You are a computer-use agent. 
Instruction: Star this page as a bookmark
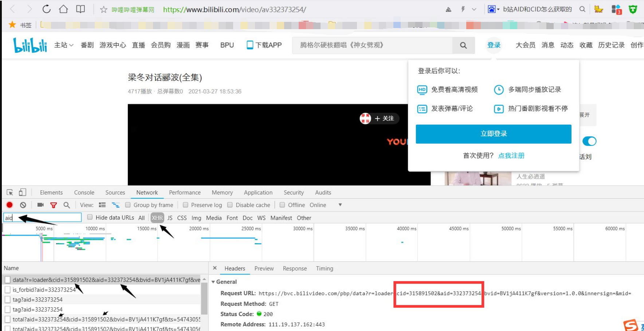click(103, 9)
